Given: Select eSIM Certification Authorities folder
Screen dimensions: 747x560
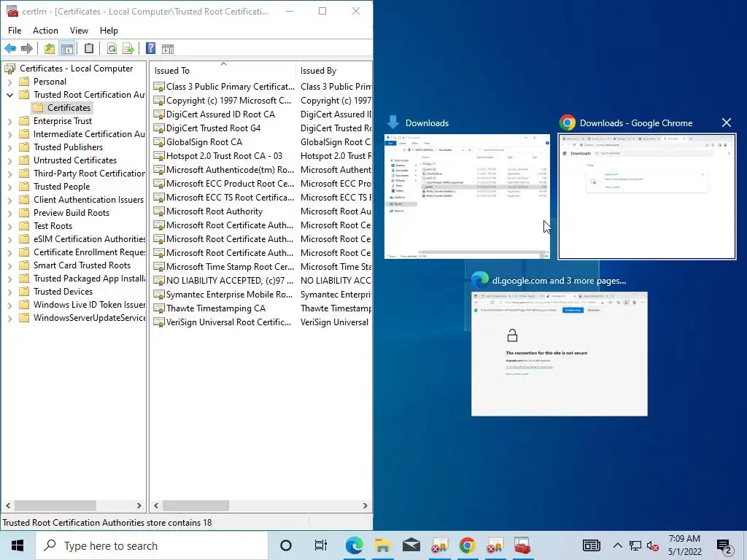Looking at the screenshot, I should pyautogui.click(x=89, y=239).
